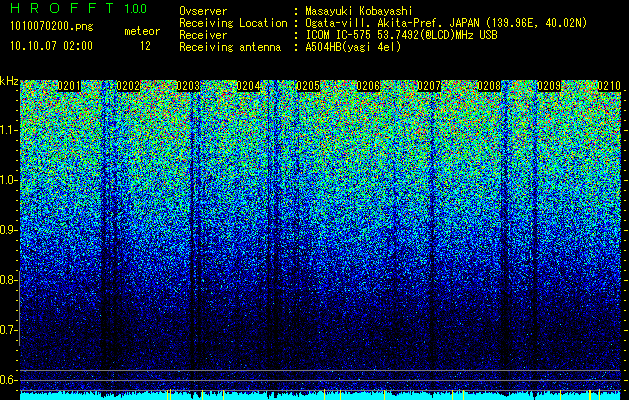Click the Ovserver field label
629x400 pixels.
(203, 11)
